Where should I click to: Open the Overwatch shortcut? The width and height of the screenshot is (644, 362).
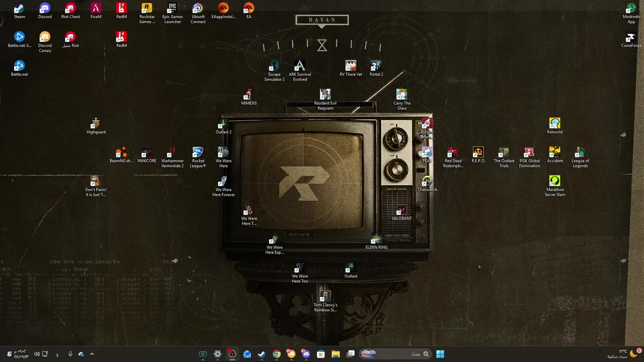(x=427, y=184)
